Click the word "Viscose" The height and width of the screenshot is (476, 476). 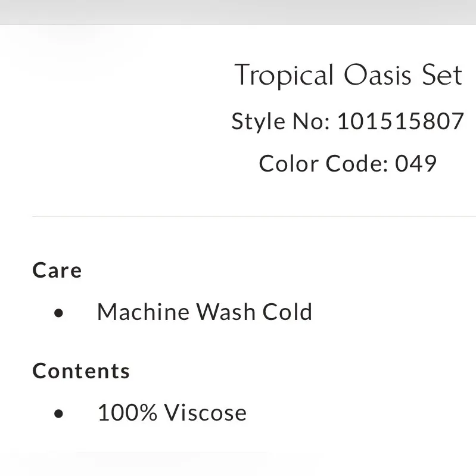205,413
